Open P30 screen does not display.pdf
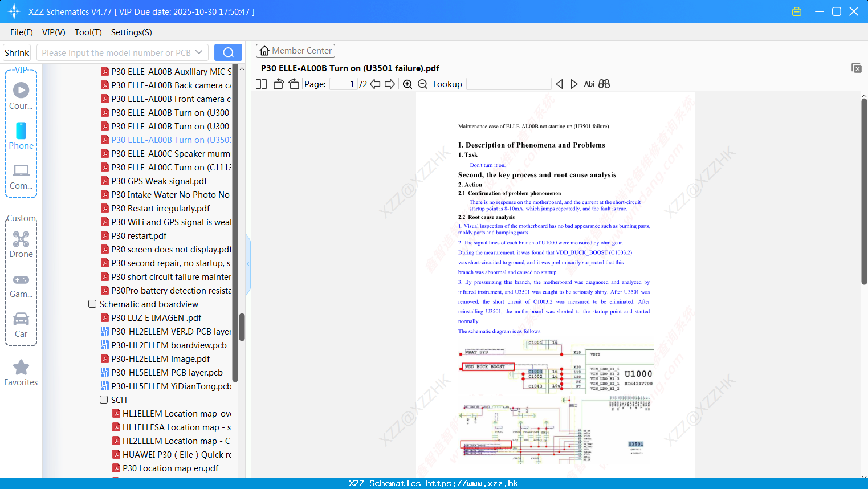868x489 pixels. click(x=166, y=250)
